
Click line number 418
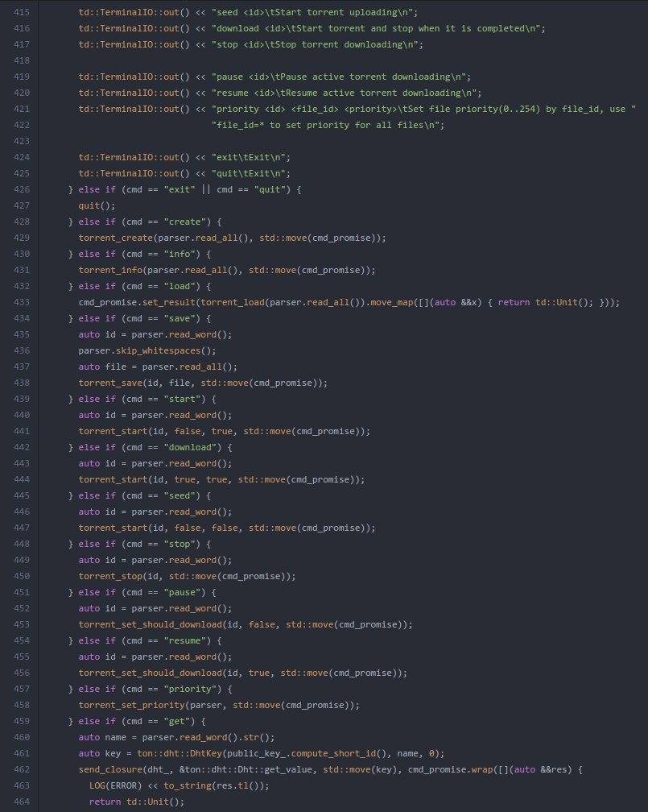tap(22, 60)
